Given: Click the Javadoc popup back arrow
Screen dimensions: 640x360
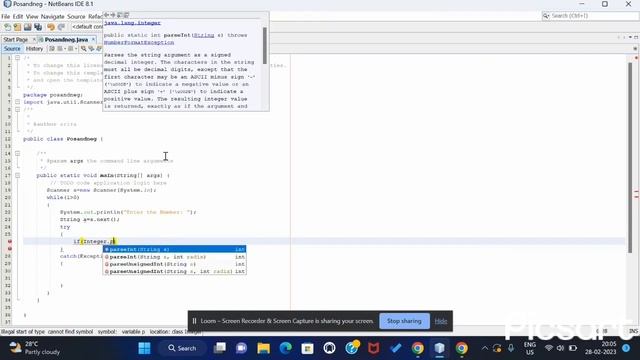Looking at the screenshot, I should pos(107,15).
